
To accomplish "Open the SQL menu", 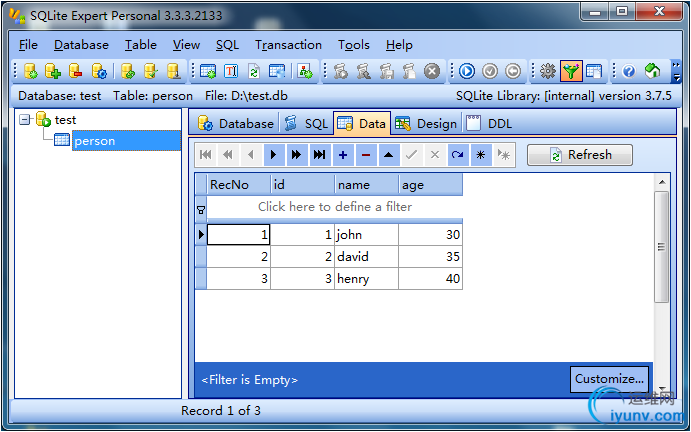I will (x=227, y=45).
